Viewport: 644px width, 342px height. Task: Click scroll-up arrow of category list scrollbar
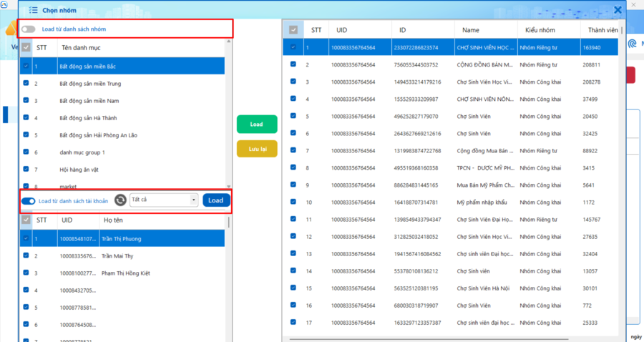point(229,41)
